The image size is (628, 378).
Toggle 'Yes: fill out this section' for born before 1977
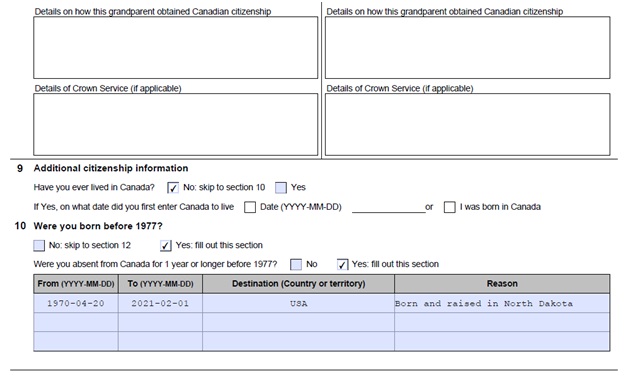(x=165, y=245)
